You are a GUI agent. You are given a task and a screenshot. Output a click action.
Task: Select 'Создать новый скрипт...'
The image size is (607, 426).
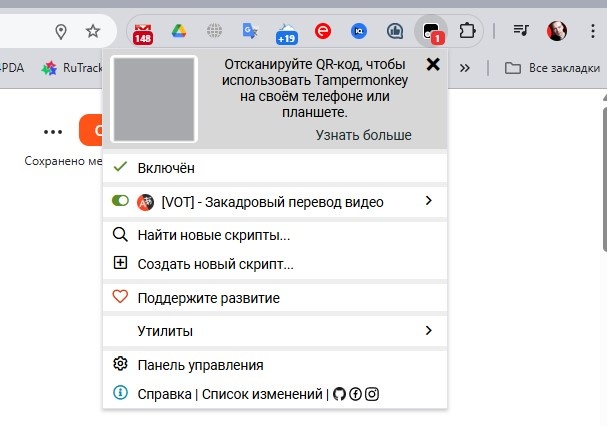[x=275, y=264]
